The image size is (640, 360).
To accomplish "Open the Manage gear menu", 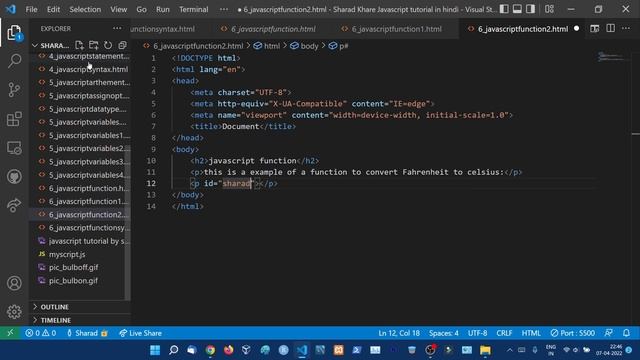I will (x=14, y=311).
